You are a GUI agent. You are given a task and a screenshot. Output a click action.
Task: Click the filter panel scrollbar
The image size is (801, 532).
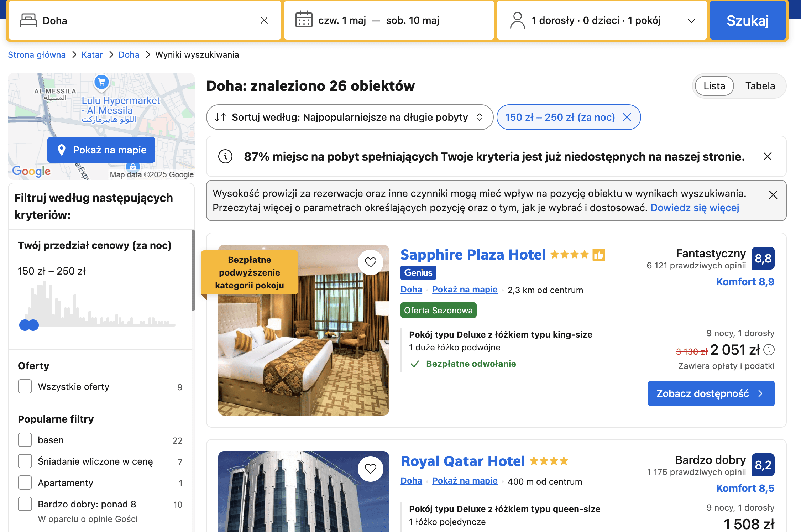(x=193, y=271)
